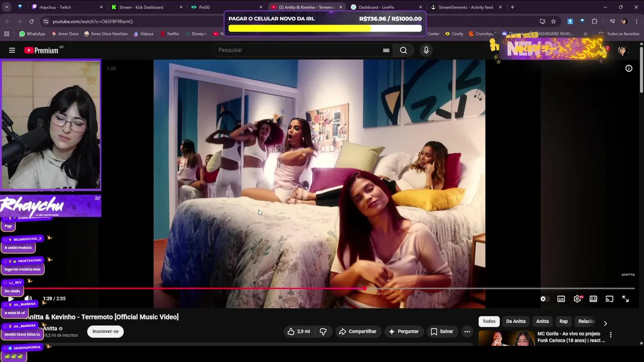Open the browser media control icon

click(612, 21)
